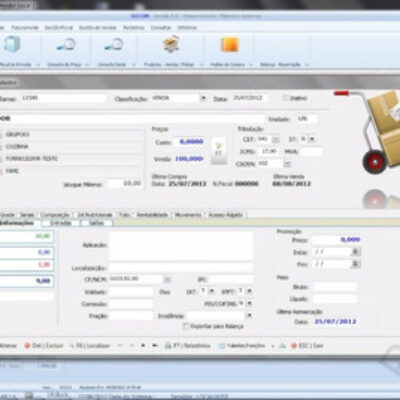Click the price calculator button beside Custo
Screen dimensions: 400x400
tap(218, 150)
